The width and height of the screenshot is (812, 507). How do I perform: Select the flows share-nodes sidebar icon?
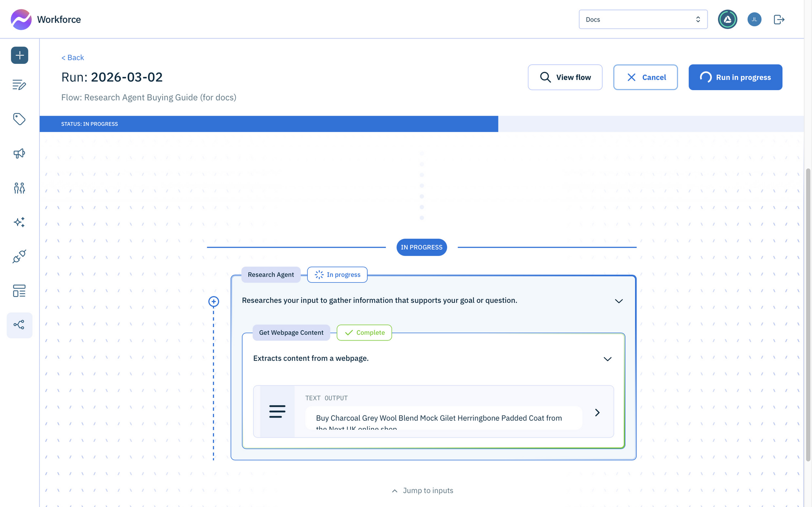tap(19, 325)
